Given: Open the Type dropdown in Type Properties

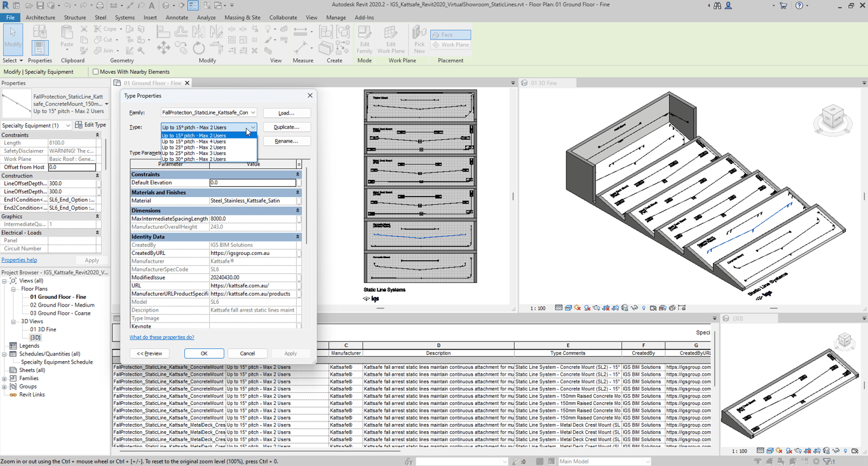Looking at the screenshot, I should [x=253, y=127].
